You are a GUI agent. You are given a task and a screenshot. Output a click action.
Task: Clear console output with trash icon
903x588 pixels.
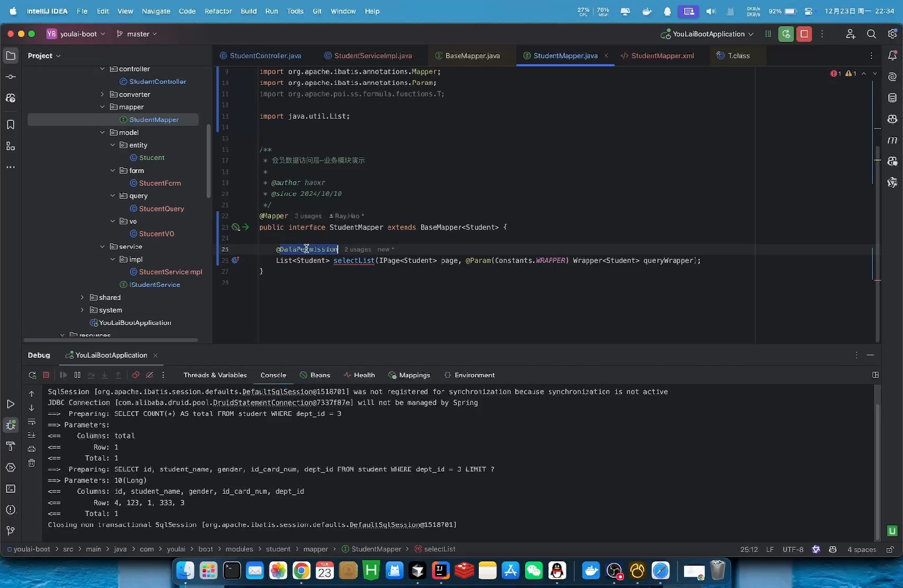[x=32, y=463]
